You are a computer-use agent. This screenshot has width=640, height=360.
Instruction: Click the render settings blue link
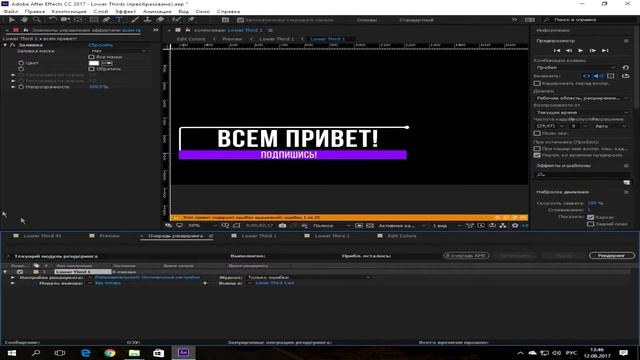(147, 277)
